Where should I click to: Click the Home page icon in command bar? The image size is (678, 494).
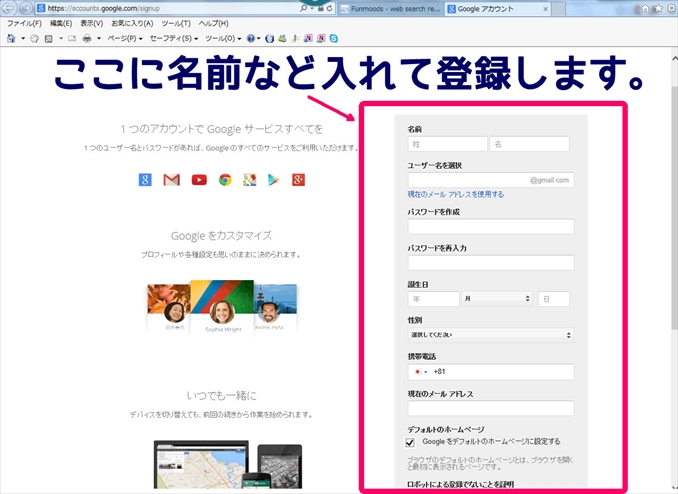click(11, 38)
